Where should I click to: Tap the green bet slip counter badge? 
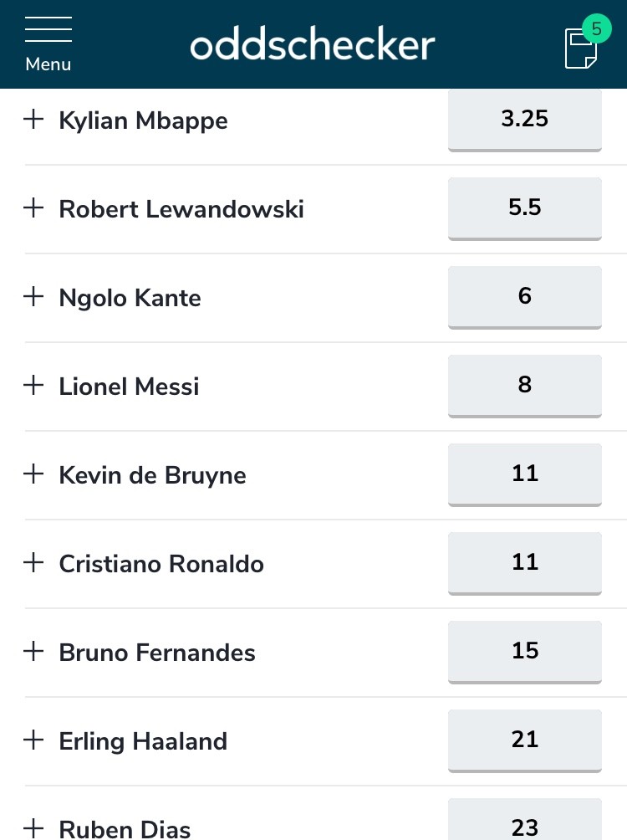[x=596, y=28]
